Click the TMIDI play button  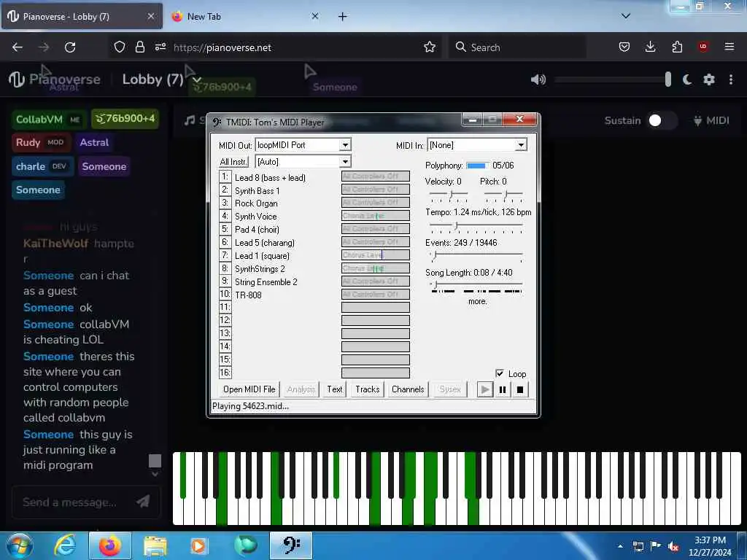pos(484,389)
